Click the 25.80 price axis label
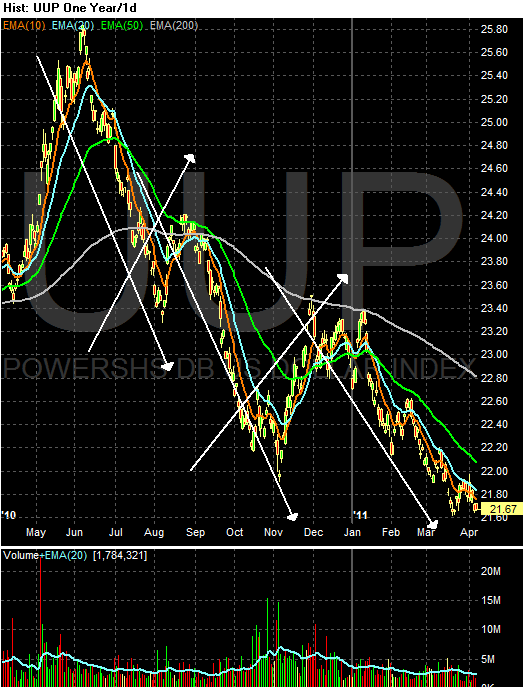 pos(494,29)
